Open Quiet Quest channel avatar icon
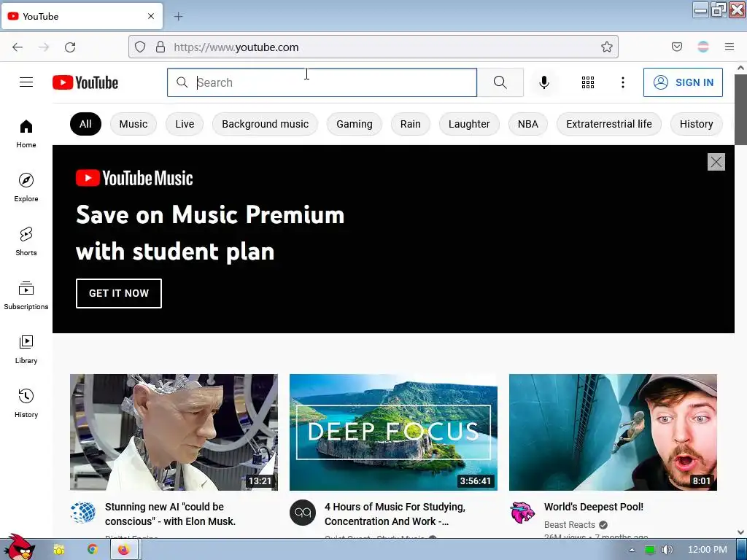The height and width of the screenshot is (560, 747). point(303,513)
